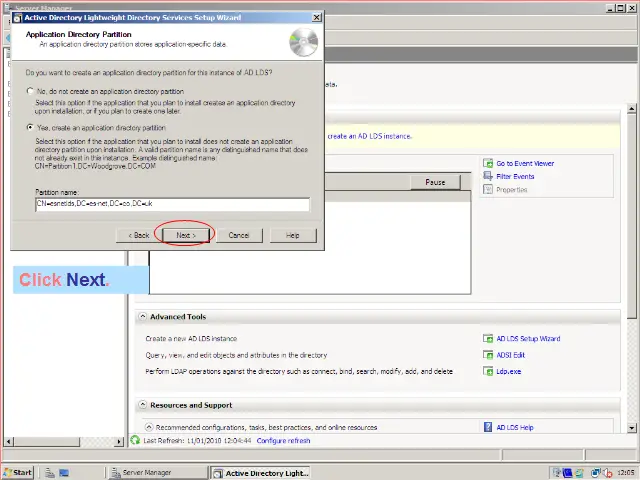Click 'Create a new AD LDS instance' text
Image resolution: width=640 pixels, height=480 pixels.
[191, 338]
